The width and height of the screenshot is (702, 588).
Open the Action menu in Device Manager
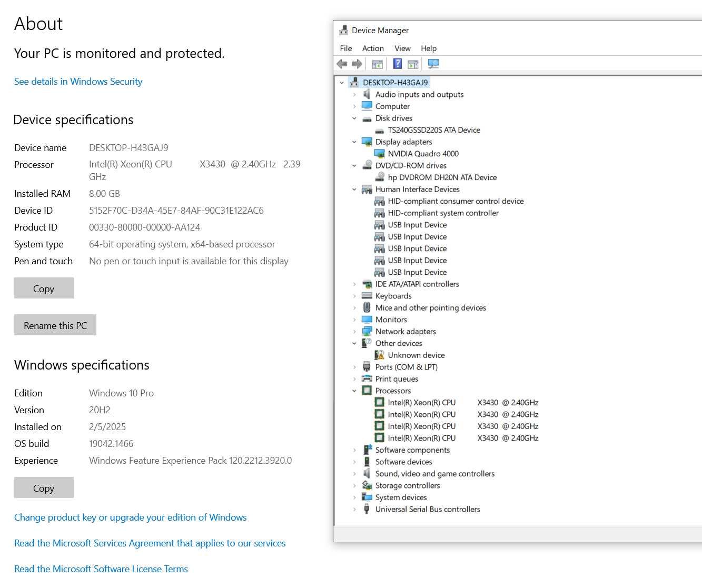tap(373, 48)
